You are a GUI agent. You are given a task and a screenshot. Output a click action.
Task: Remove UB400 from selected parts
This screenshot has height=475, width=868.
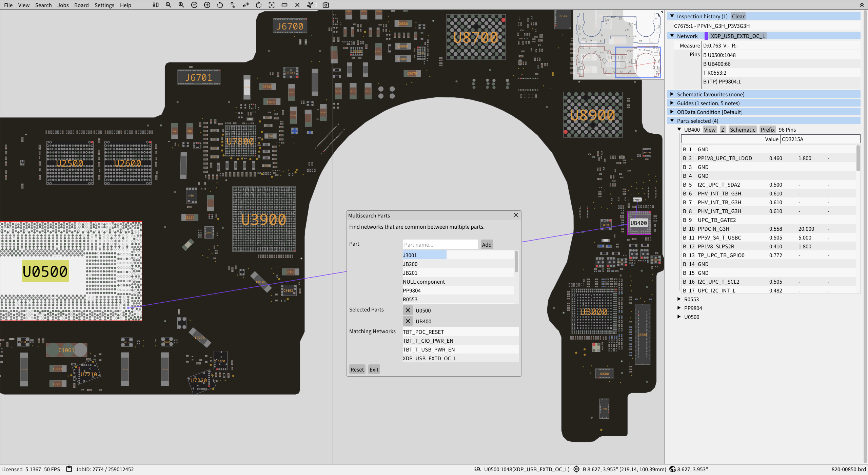pyautogui.click(x=408, y=321)
